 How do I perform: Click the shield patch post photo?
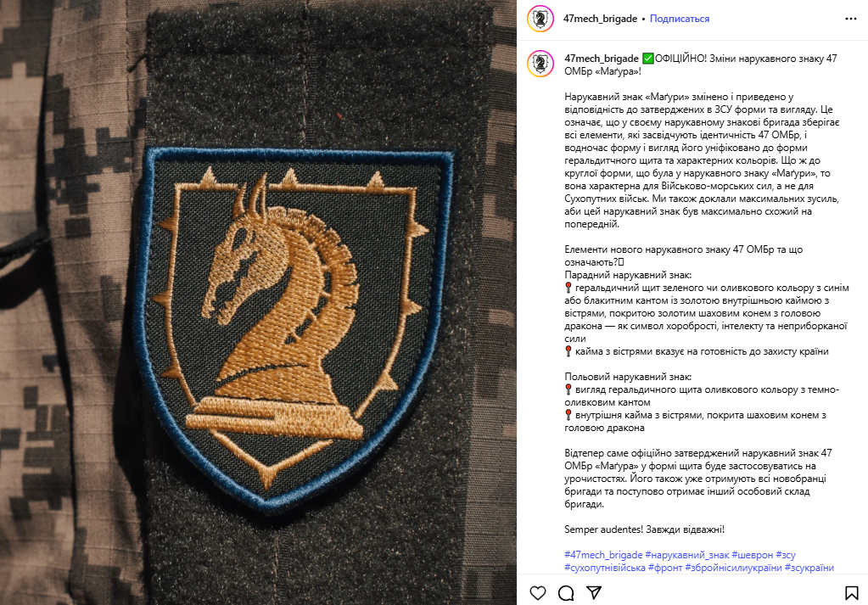point(258,302)
